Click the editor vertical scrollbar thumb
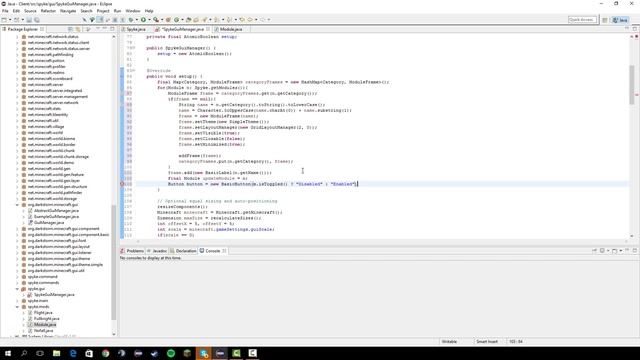This screenshot has width=640, height=360. click(632, 84)
